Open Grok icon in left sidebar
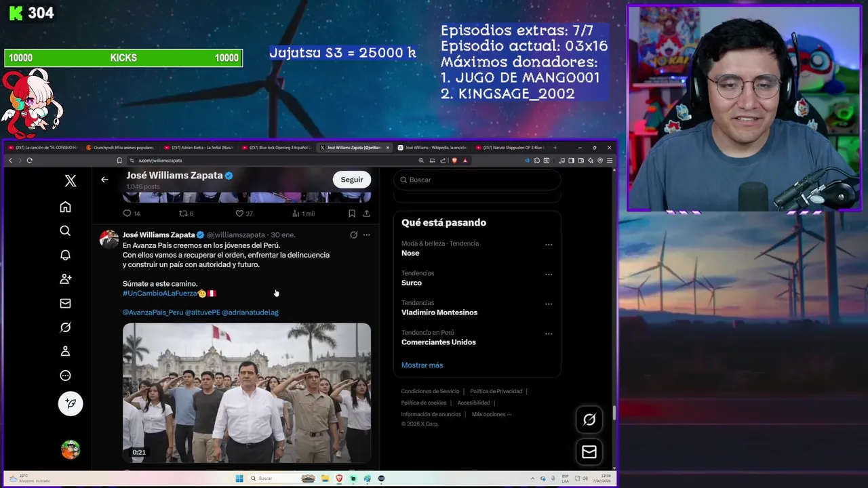 pyautogui.click(x=65, y=327)
